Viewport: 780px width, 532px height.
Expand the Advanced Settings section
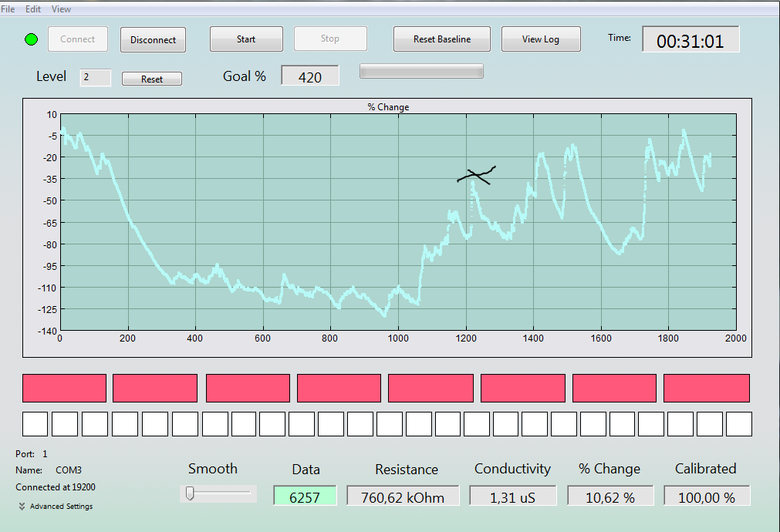[56, 506]
